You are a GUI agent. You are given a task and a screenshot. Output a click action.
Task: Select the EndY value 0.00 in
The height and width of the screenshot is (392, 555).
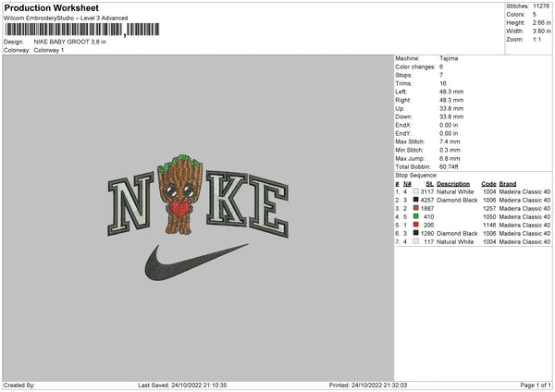click(449, 134)
